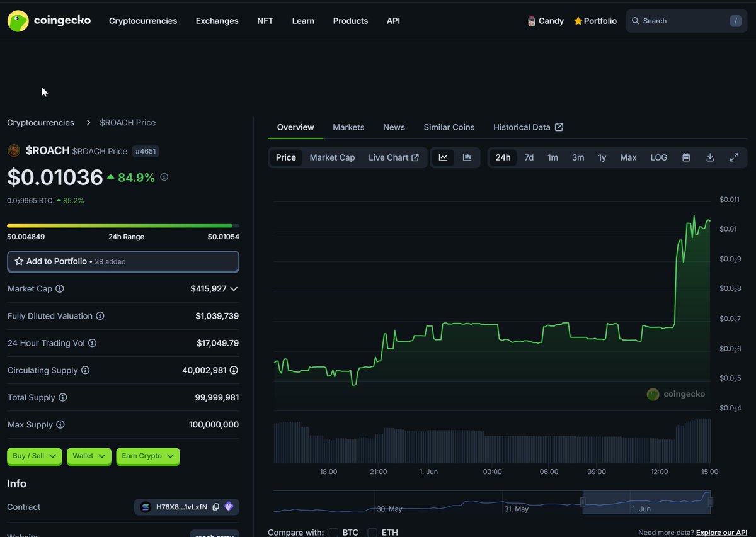
Task: Click the coingecko gecko logo
Action: (x=18, y=21)
